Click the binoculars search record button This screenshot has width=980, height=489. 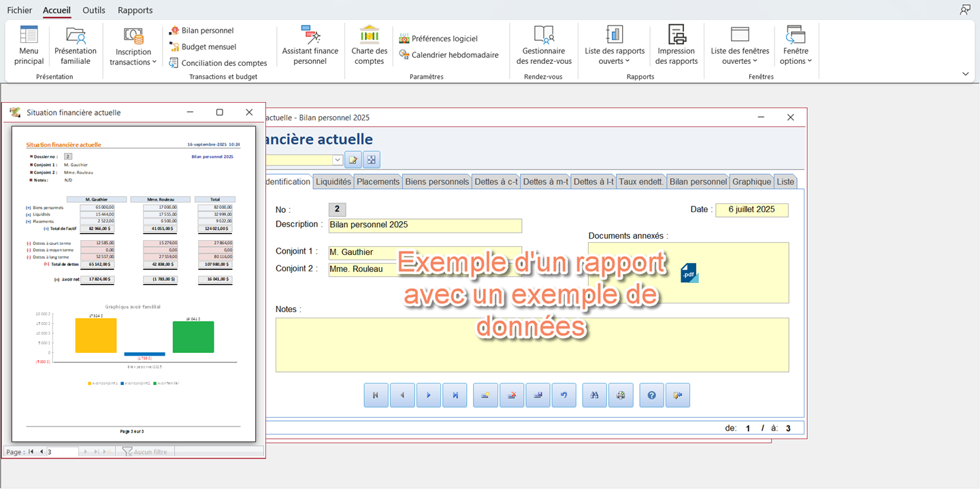pyautogui.click(x=594, y=395)
